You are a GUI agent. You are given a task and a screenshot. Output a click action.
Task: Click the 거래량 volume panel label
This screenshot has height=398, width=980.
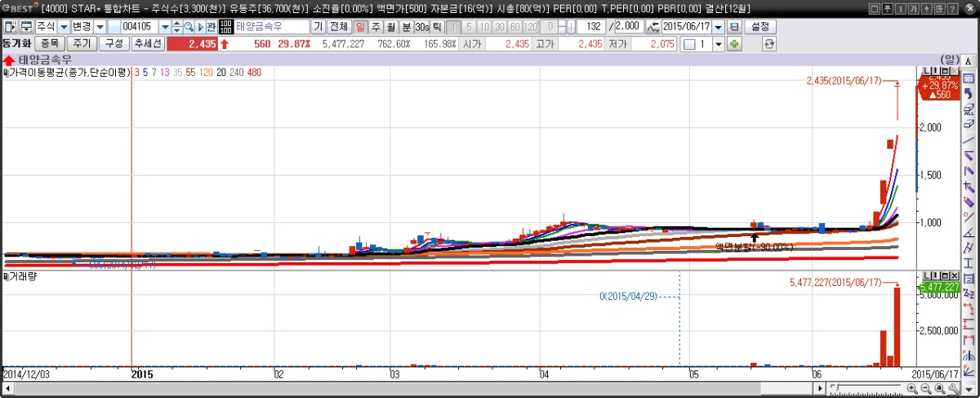click(21, 276)
